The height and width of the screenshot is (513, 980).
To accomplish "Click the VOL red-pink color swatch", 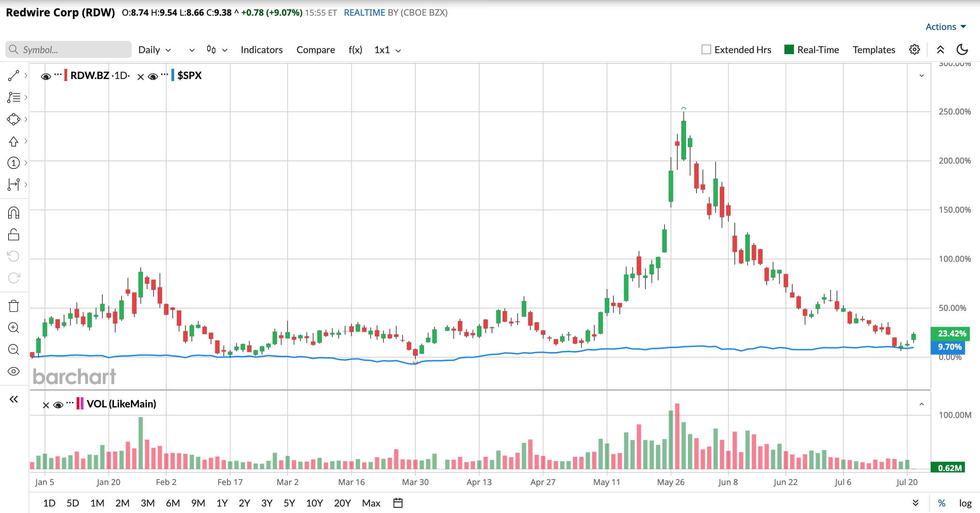I will [x=80, y=403].
